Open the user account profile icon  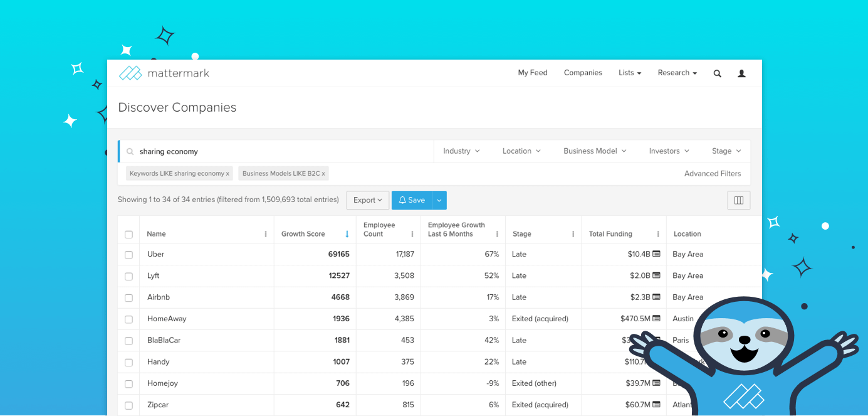point(741,73)
